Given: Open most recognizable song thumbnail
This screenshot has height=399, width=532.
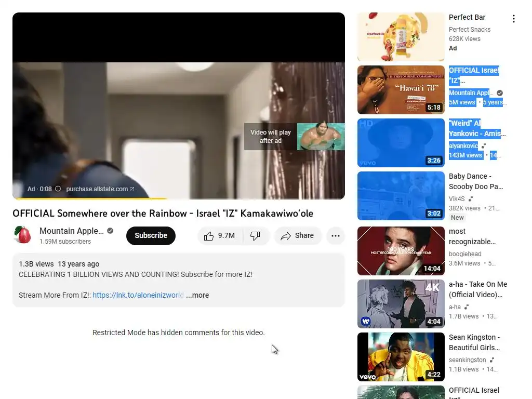Looking at the screenshot, I should pyautogui.click(x=401, y=251).
